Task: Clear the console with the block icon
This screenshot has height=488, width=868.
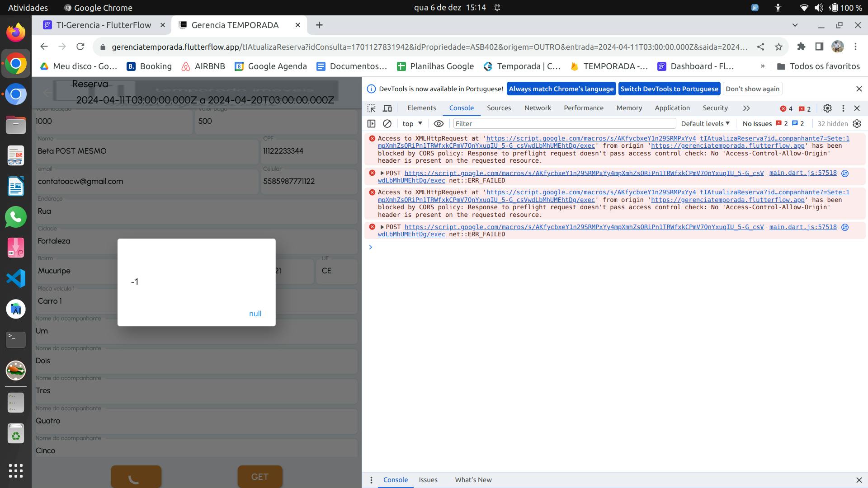Action: click(x=387, y=124)
